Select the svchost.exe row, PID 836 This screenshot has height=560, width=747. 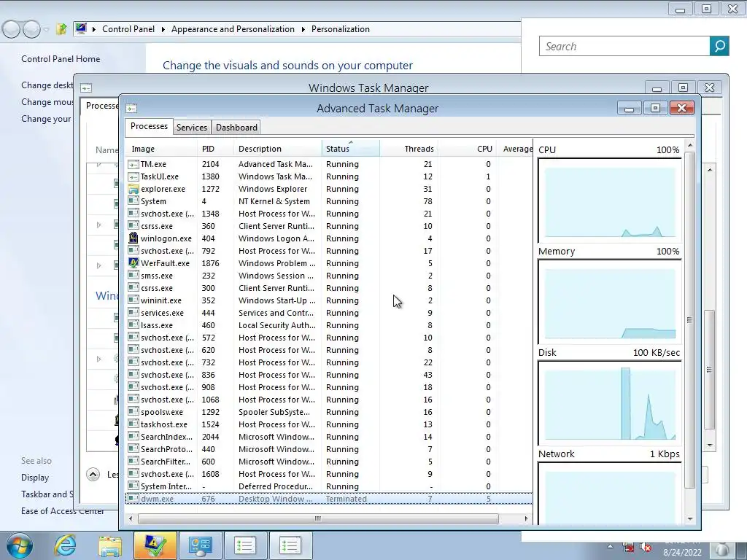click(329, 375)
